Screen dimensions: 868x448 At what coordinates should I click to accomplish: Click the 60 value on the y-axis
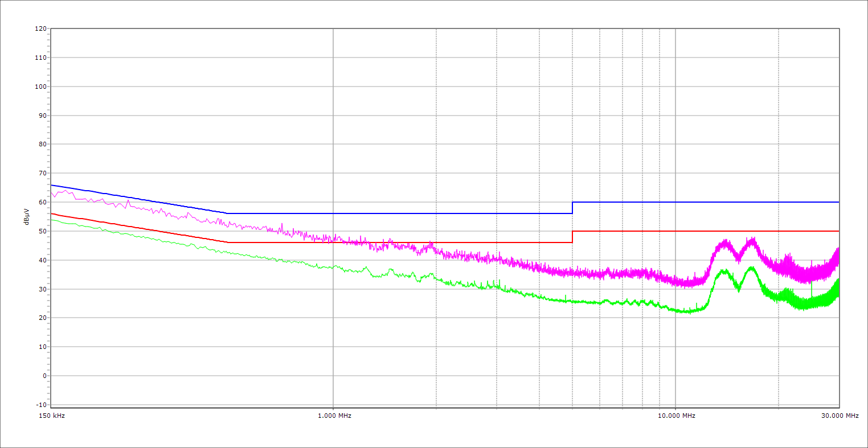point(42,202)
